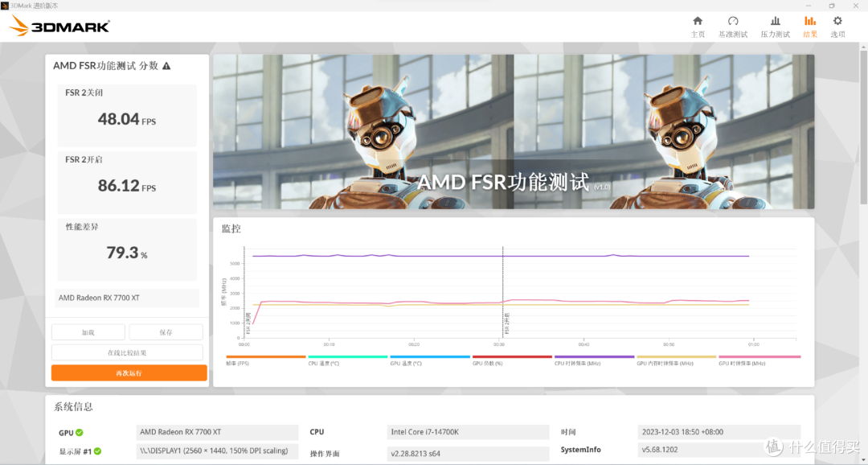Click the AMD FSR功能测试 banner image
Image resolution: width=868 pixels, height=465 pixels.
pyautogui.click(x=514, y=131)
